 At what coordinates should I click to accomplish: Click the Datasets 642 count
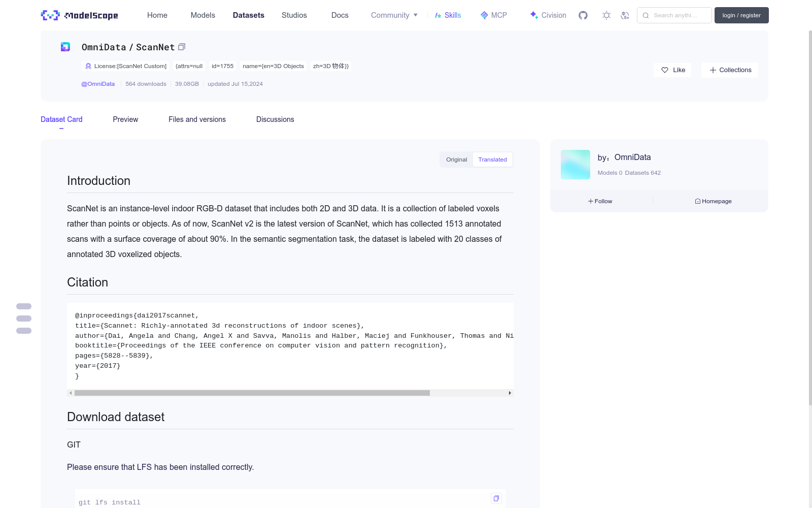coord(643,173)
